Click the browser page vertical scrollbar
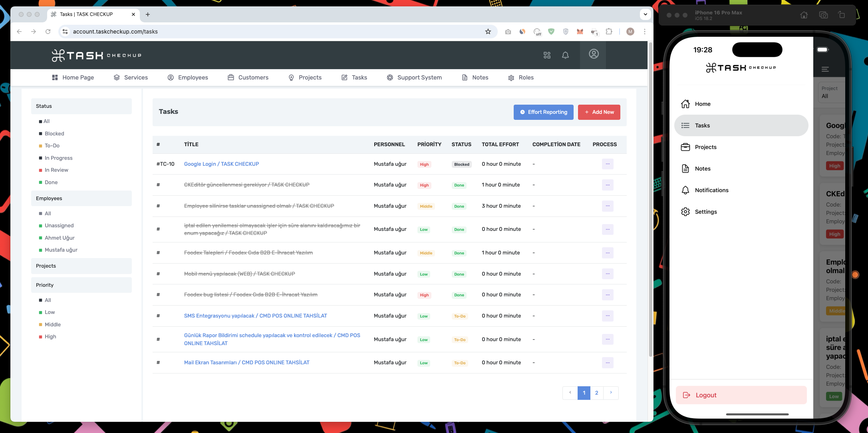 coord(650,200)
